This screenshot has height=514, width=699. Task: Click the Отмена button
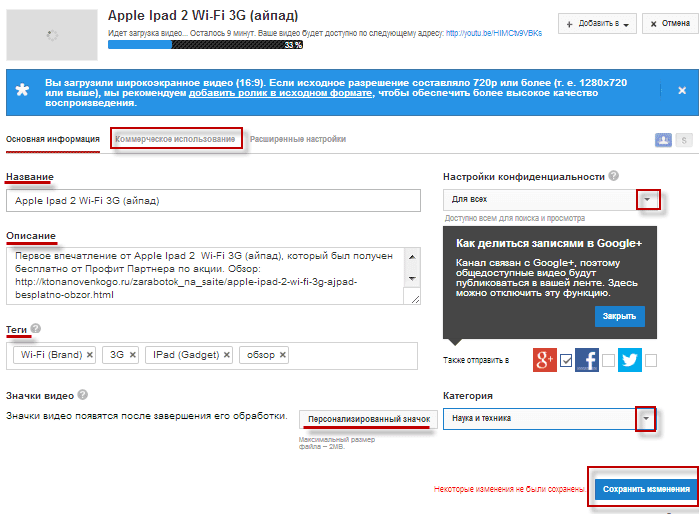coord(670,24)
